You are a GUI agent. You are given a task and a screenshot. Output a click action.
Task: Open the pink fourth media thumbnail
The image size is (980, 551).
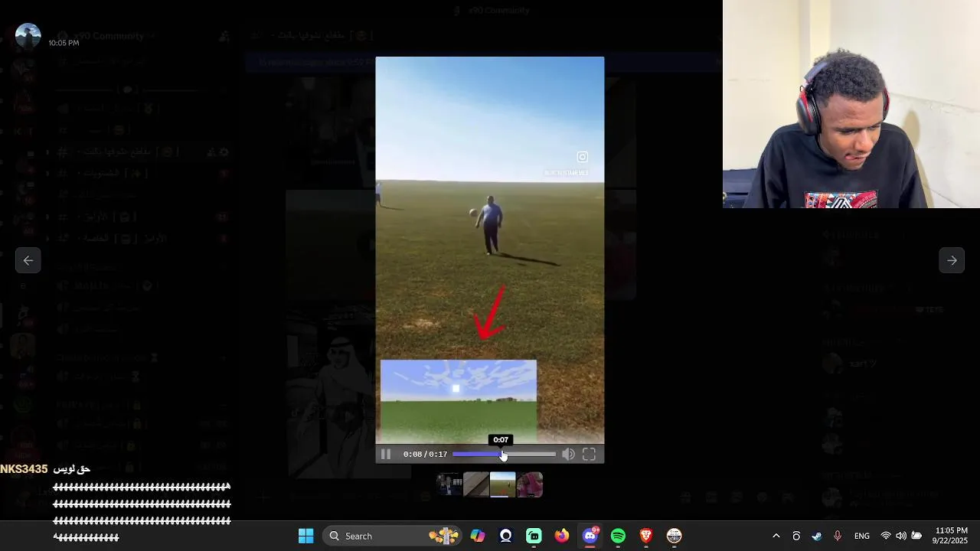[530, 484]
